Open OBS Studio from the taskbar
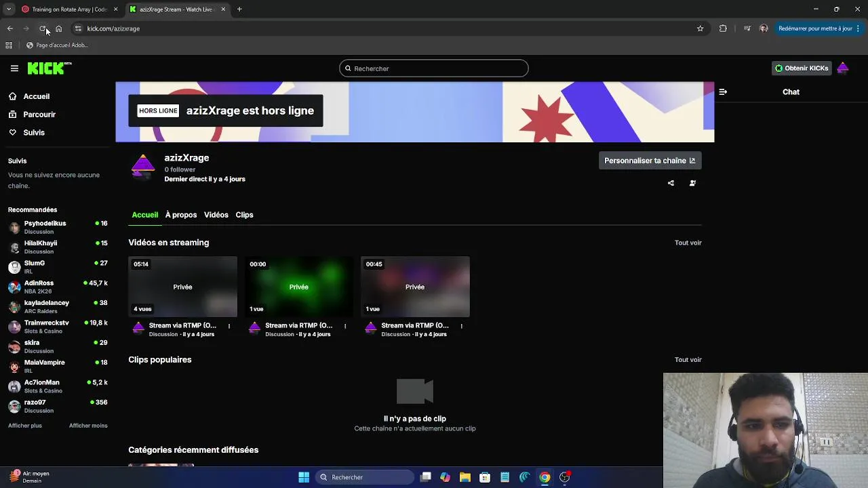 pos(564,477)
